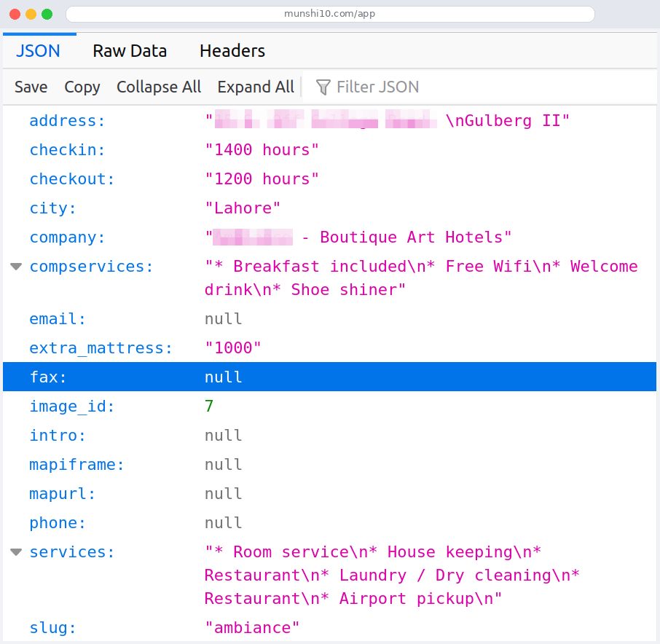Click the Copy button

[x=82, y=87]
